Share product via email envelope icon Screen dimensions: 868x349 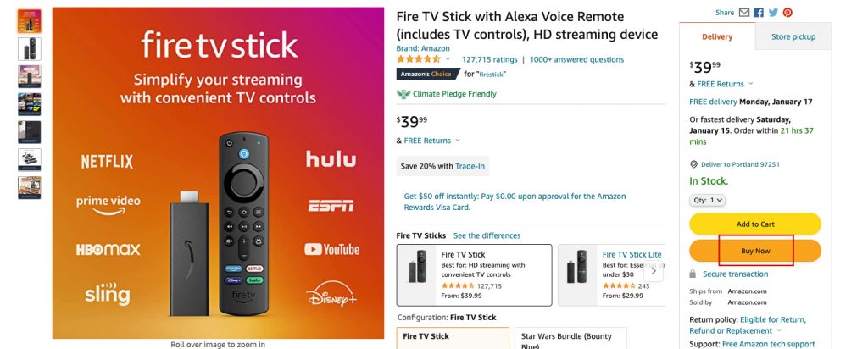744,13
